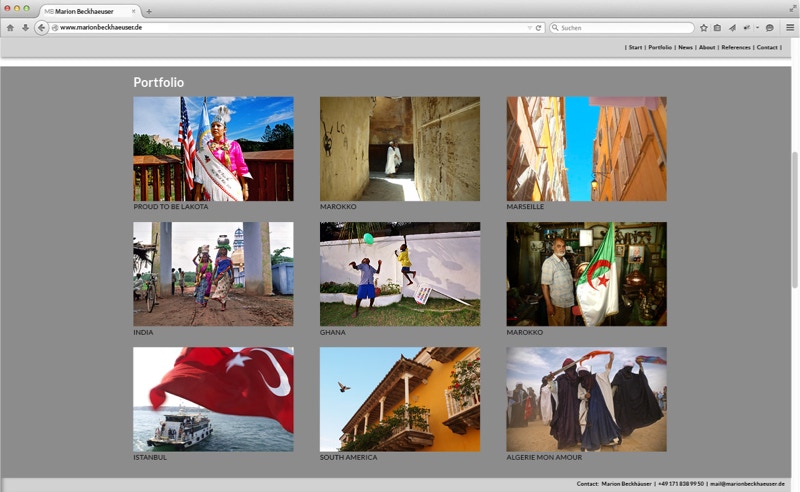Viewport: 800px width, 492px height.
Task: Go back with the back arrow button
Action: click(41, 28)
